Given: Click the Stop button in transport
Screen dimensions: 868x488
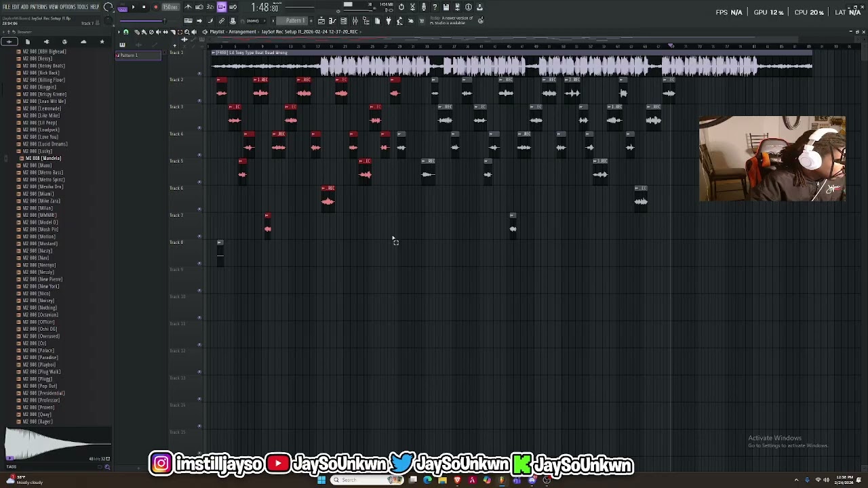Looking at the screenshot, I should pos(144,7).
